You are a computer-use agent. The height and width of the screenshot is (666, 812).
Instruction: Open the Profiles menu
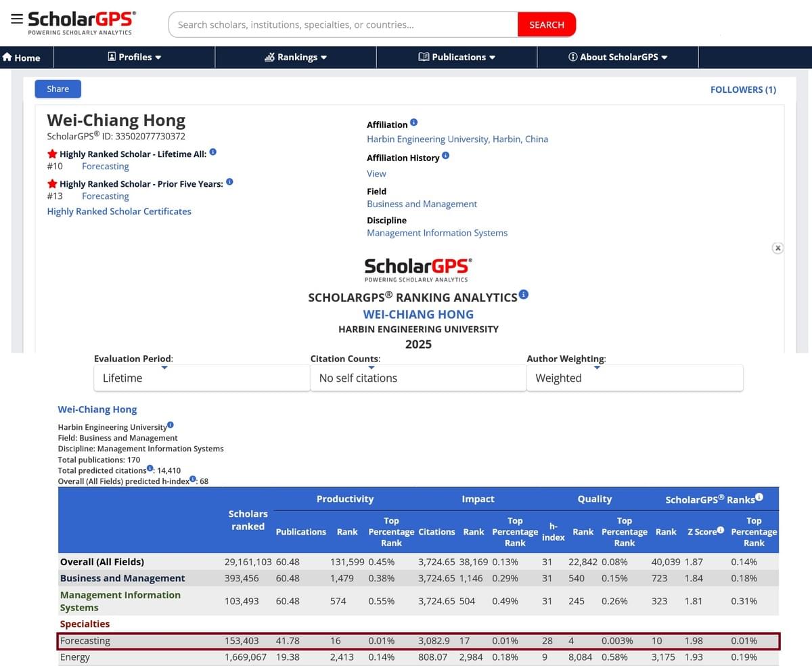click(135, 57)
